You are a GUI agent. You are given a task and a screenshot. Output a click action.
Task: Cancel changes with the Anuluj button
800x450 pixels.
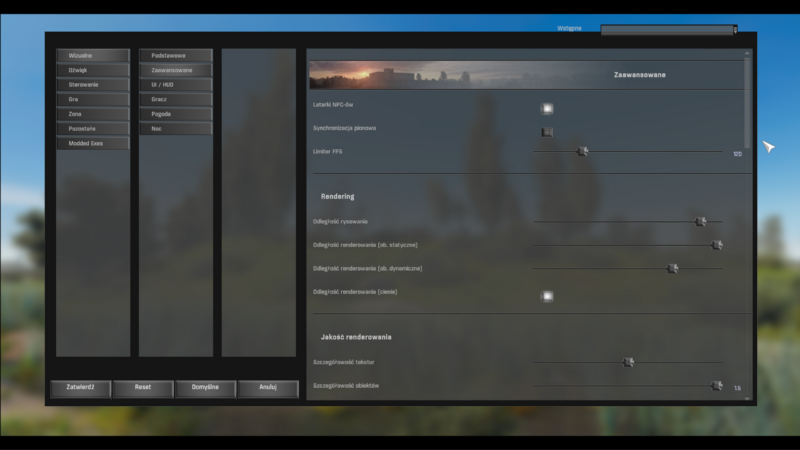268,388
